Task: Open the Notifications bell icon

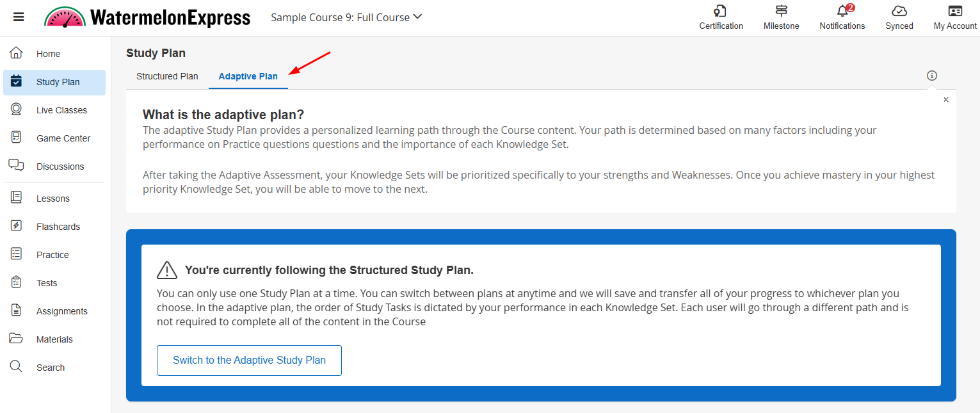Action: tap(842, 12)
